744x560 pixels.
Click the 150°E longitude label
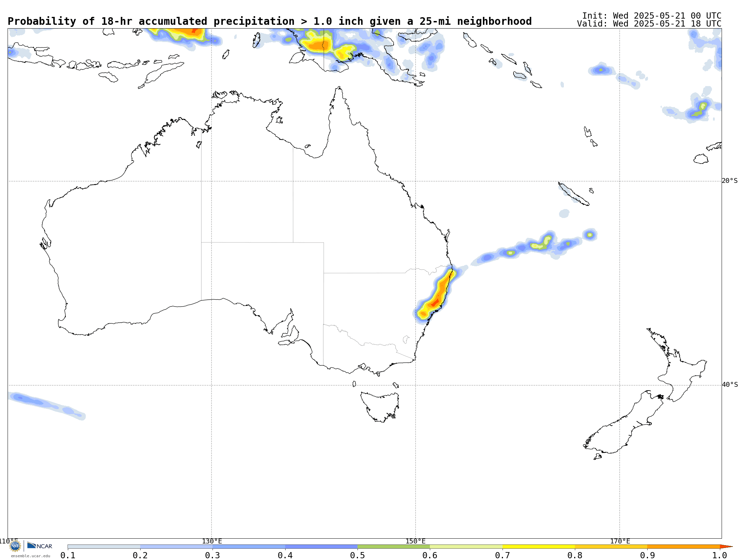pyautogui.click(x=415, y=541)
